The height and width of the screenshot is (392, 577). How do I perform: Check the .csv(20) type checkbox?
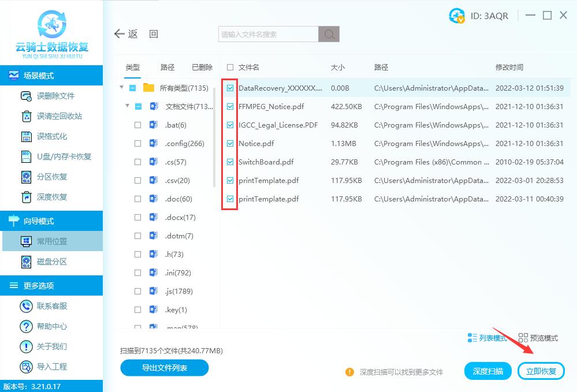pos(137,181)
